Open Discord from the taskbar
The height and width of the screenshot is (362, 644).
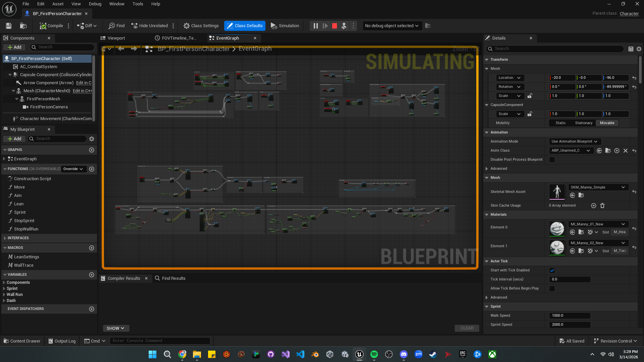[403, 354]
